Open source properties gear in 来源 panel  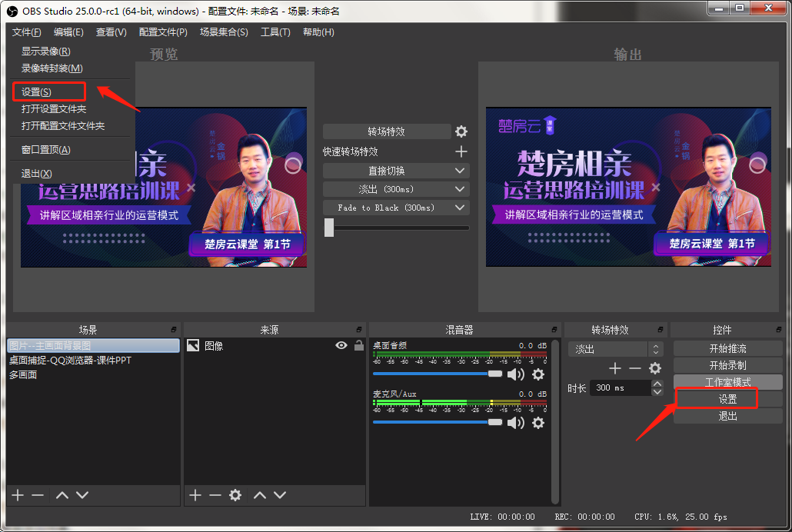coord(235,495)
